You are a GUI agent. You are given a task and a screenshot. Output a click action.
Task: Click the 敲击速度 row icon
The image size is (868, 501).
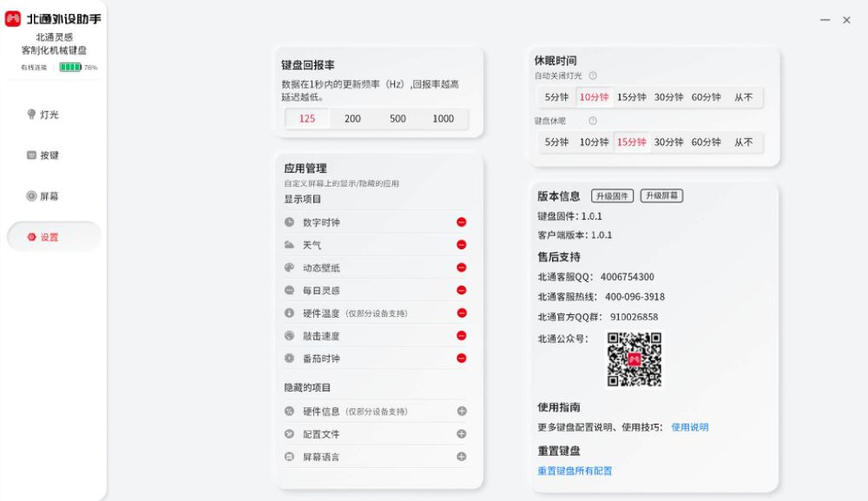[x=289, y=335]
